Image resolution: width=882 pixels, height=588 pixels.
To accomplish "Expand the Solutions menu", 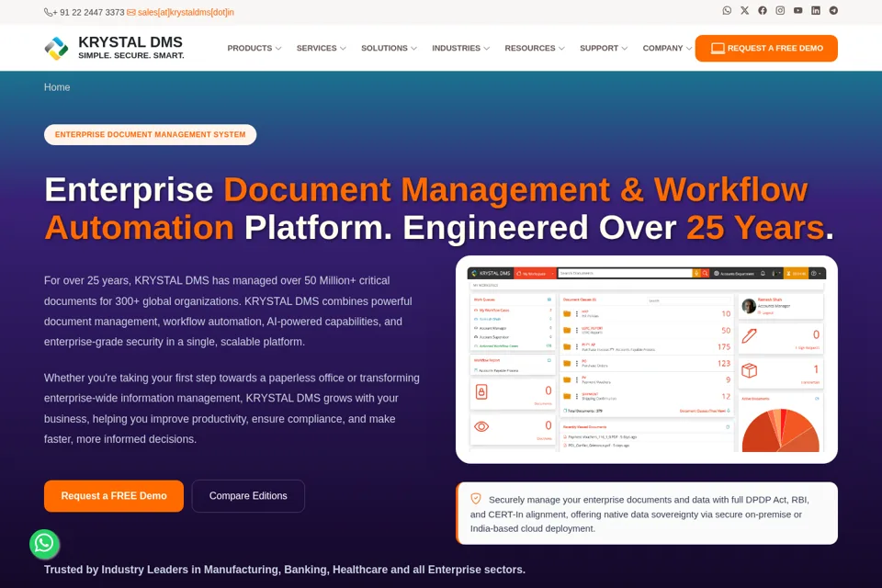I will pos(389,49).
